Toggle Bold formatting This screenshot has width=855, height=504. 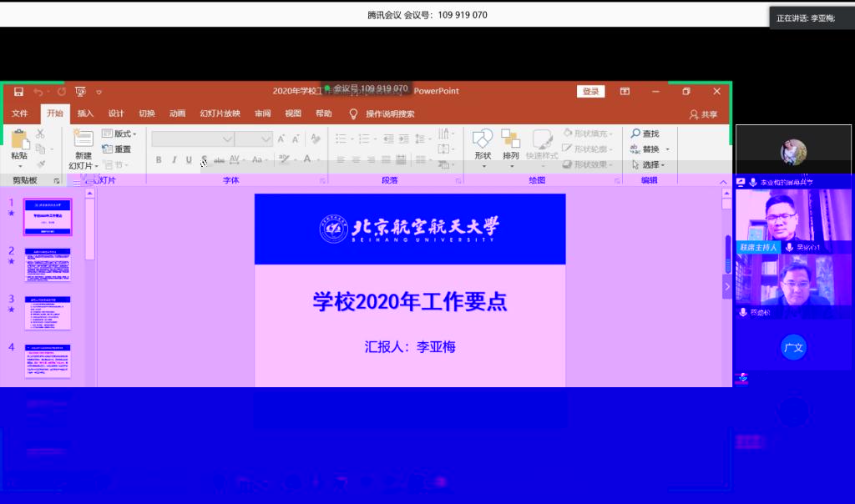(x=158, y=159)
